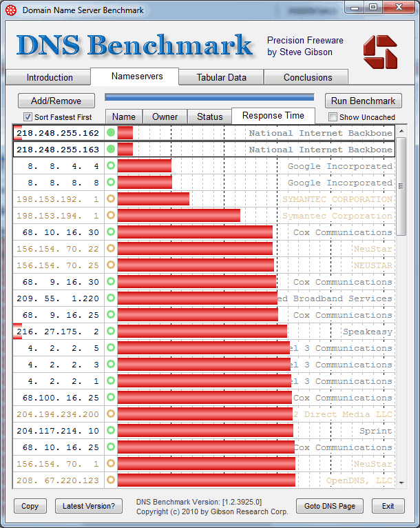
Task: Click Speakeasy owner label
Action: 368,332
